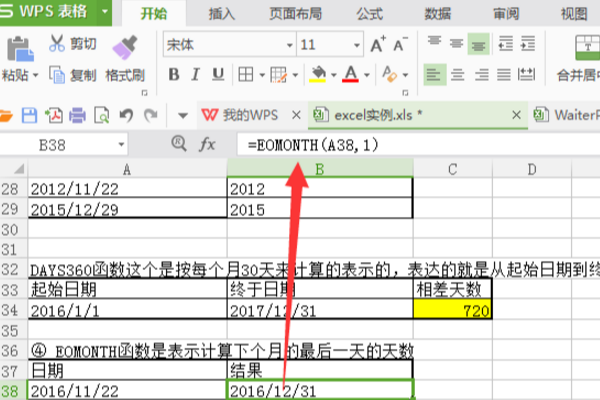Apply yellow fill color bucket
The image size is (600, 400).
click(x=318, y=74)
